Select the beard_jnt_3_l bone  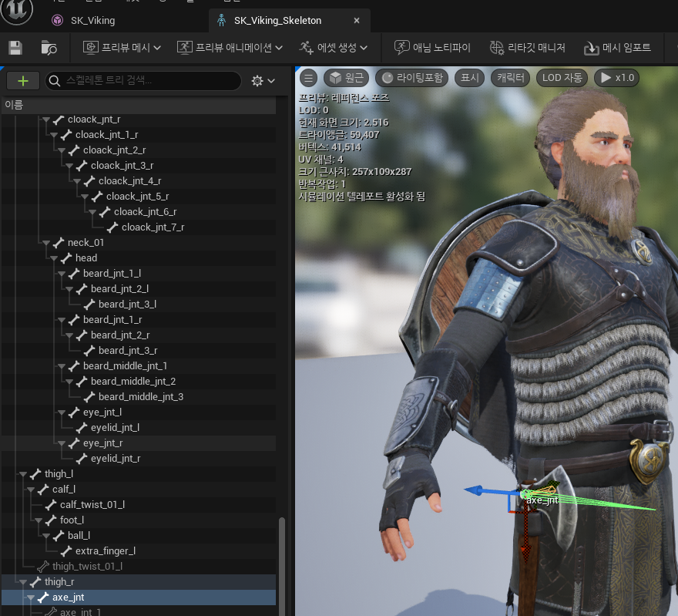(x=127, y=304)
